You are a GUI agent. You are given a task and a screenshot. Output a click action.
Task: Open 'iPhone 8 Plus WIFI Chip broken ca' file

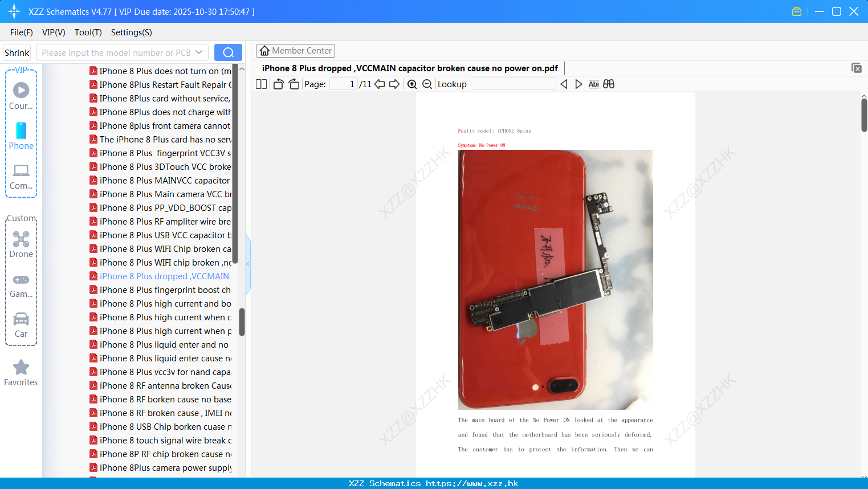[x=160, y=249]
